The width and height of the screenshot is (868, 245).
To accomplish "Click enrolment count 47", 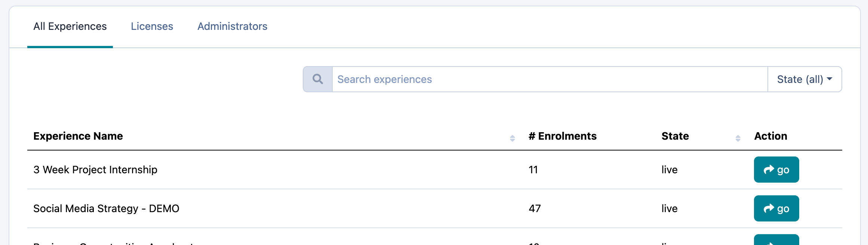I will pyautogui.click(x=535, y=209).
